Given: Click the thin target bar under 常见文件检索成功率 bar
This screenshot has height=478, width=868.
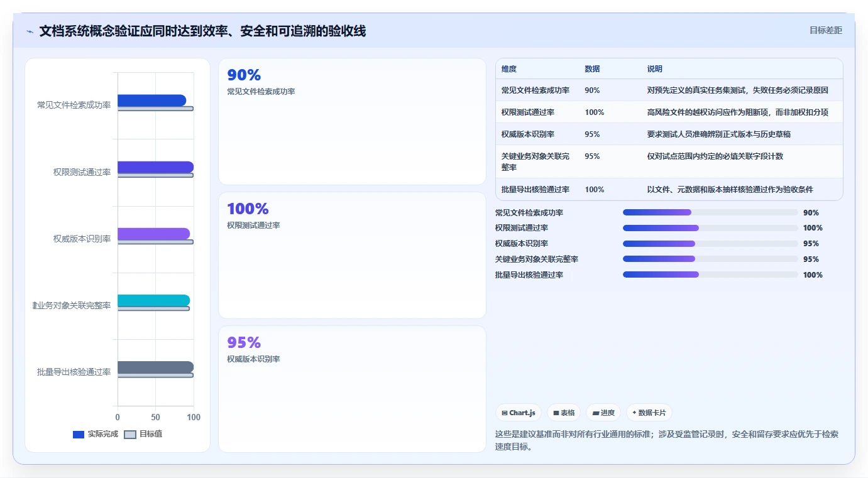Looking at the screenshot, I should click(x=155, y=109).
